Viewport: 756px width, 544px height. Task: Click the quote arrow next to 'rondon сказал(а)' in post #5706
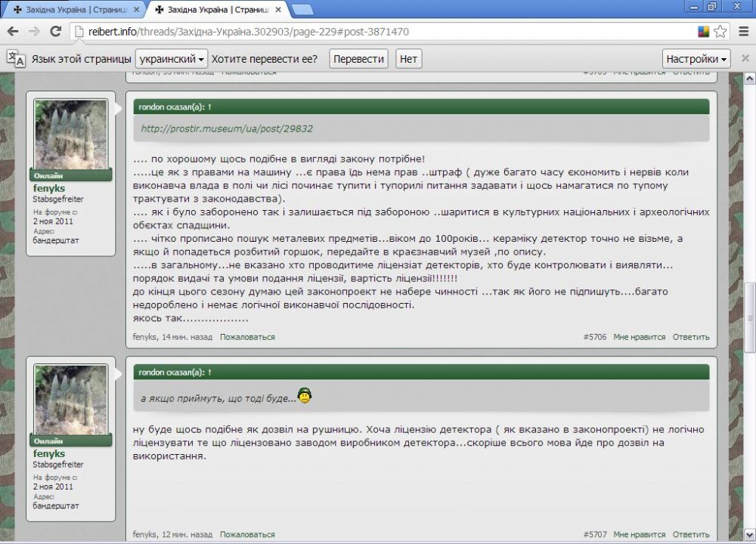coord(209,107)
